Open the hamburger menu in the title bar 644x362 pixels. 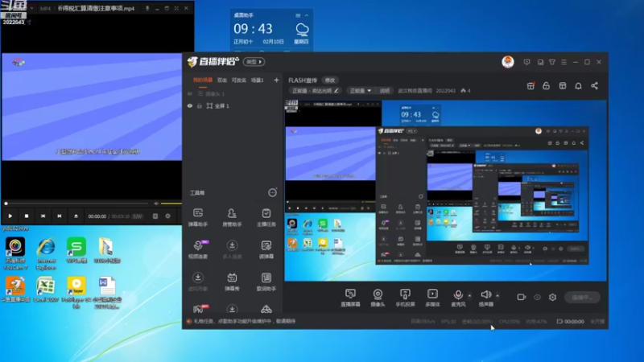pos(564,62)
